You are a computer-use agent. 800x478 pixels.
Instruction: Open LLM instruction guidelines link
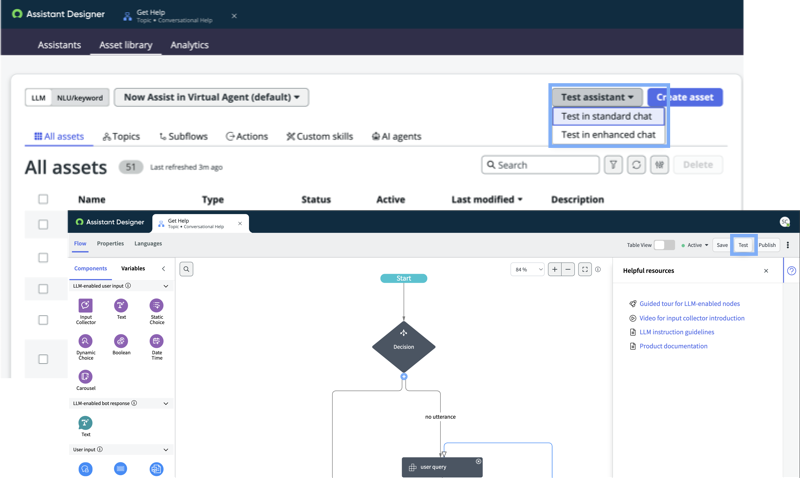click(x=677, y=332)
